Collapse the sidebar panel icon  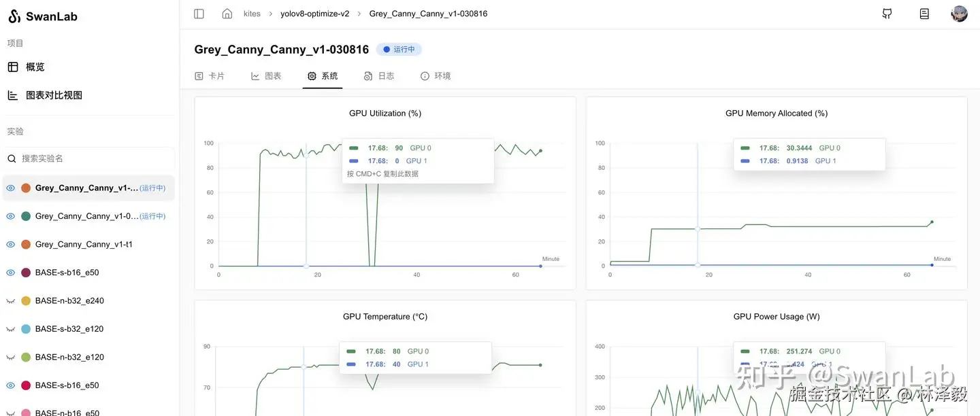[x=199, y=14]
